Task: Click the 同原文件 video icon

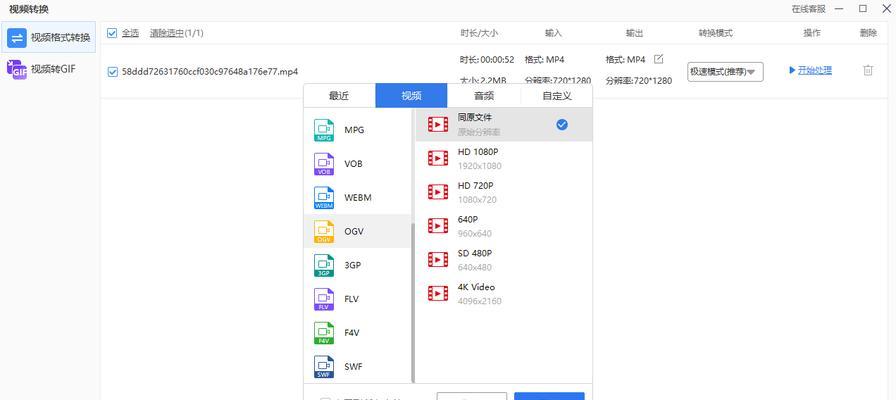Action: click(438, 124)
